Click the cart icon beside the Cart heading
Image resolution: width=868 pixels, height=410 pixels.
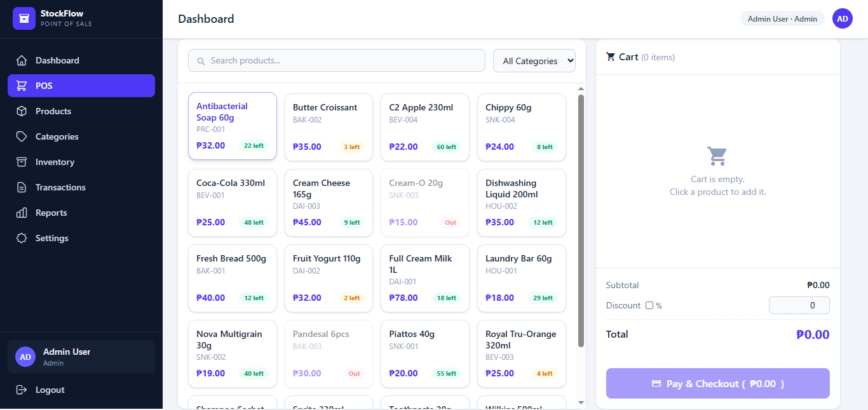[611, 56]
